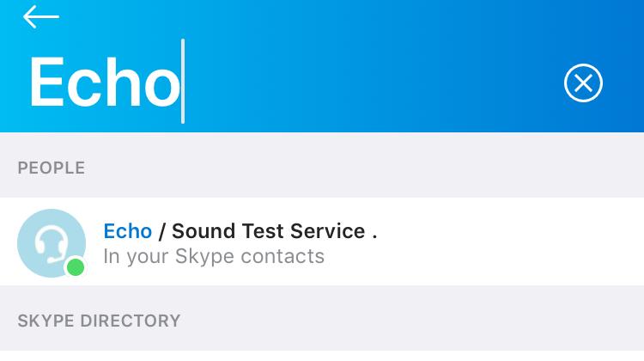Viewport: 644px width, 361px height.
Task: Select the SKYPE DIRECTORY section header
Action: pyautogui.click(x=99, y=321)
